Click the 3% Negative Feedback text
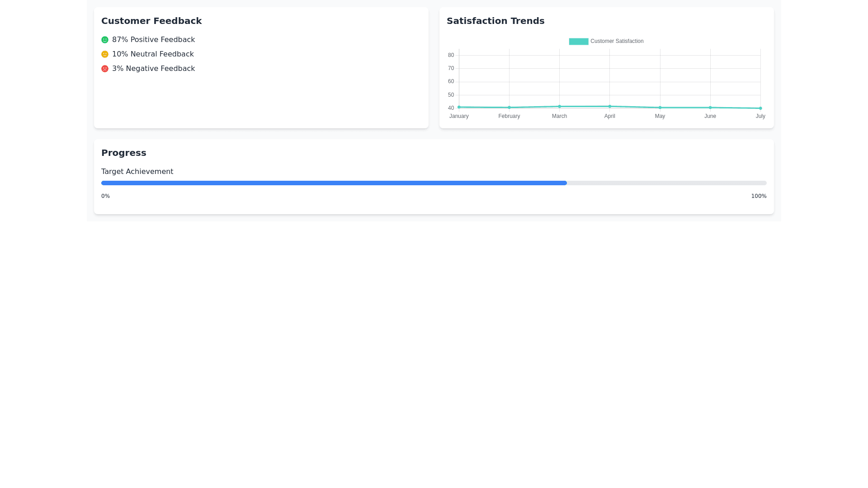The width and height of the screenshot is (868, 488). (x=153, y=69)
